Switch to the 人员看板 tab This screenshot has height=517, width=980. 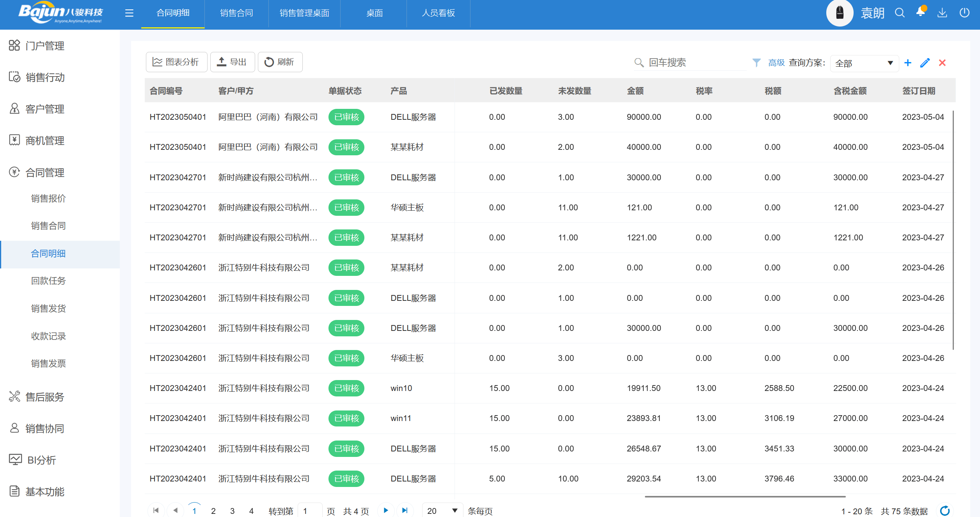[438, 13]
